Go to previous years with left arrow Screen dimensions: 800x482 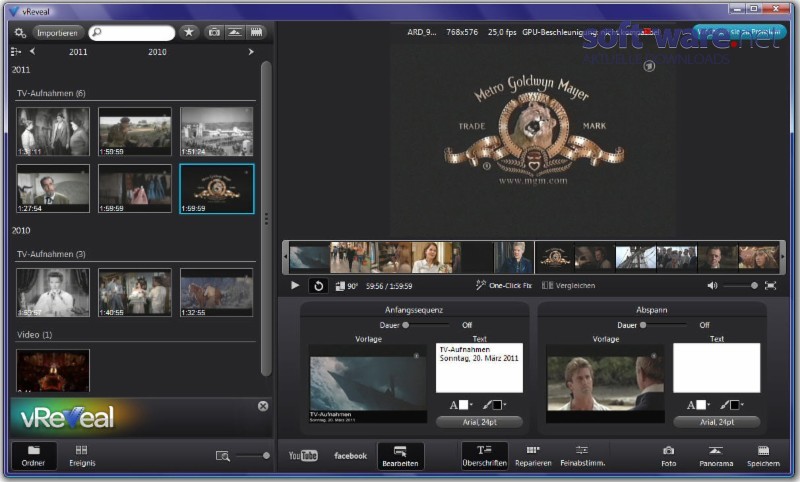click(x=33, y=52)
